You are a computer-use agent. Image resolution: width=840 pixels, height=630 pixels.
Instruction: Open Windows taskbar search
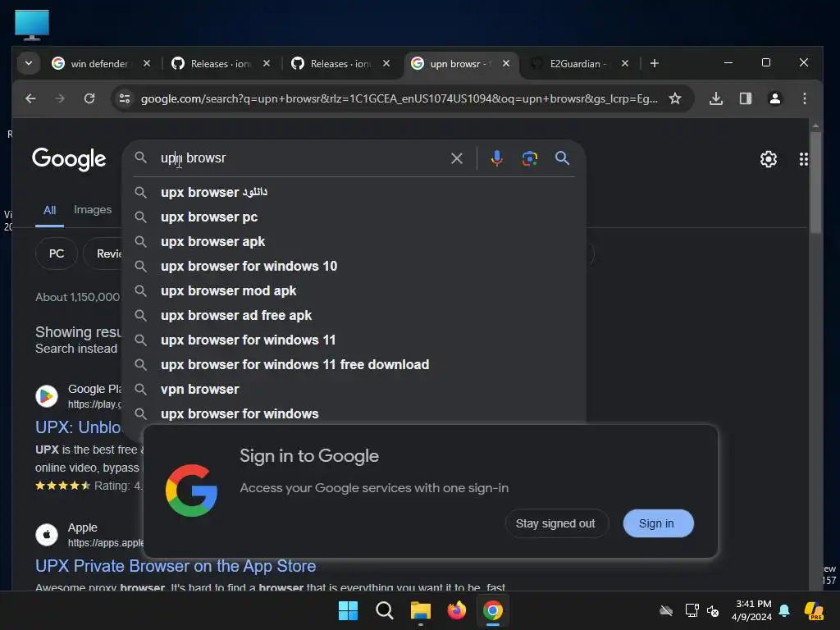pos(384,610)
